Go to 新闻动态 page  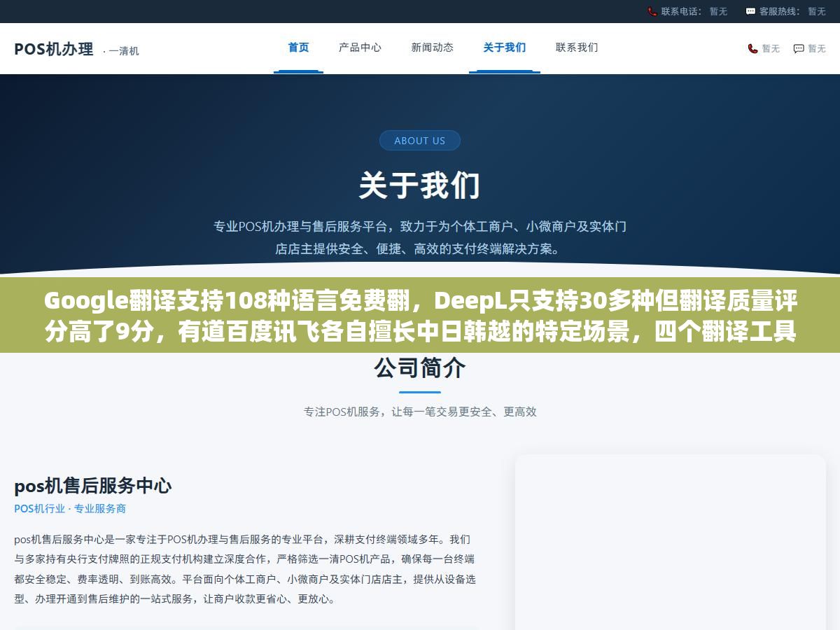432,48
